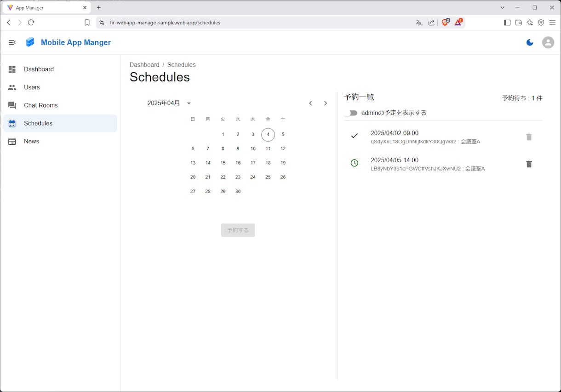Open the Brave wallet icon
Screen dimensions: 561x392
(x=518, y=23)
